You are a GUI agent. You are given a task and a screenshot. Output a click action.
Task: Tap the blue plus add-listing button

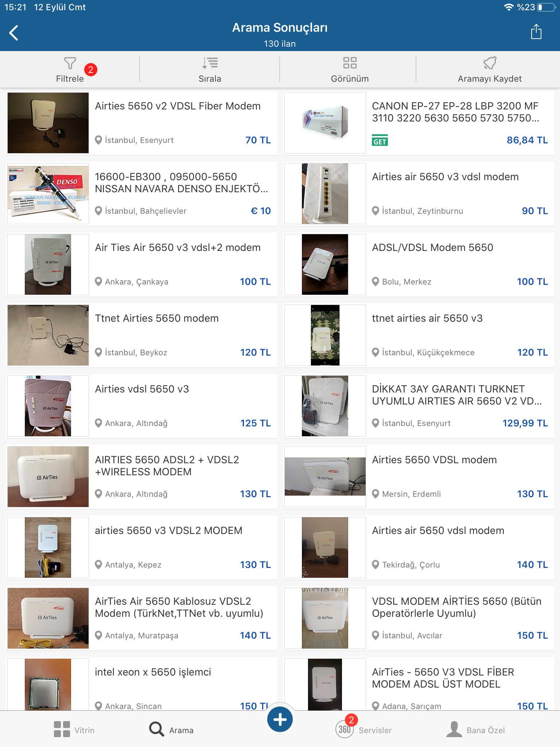click(x=280, y=720)
